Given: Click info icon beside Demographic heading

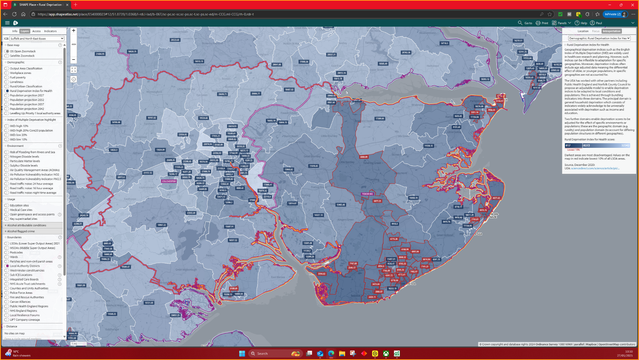Looking at the screenshot, I should (x=60, y=62).
